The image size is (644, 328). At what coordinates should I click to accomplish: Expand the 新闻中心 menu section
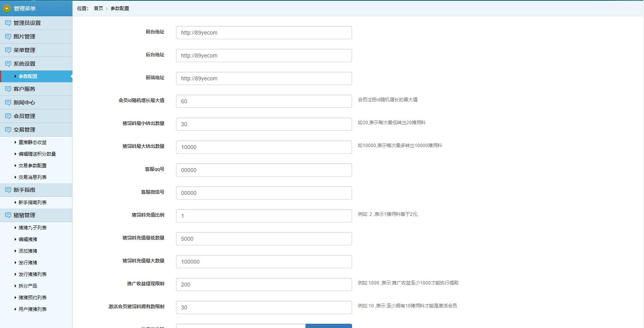(36, 102)
